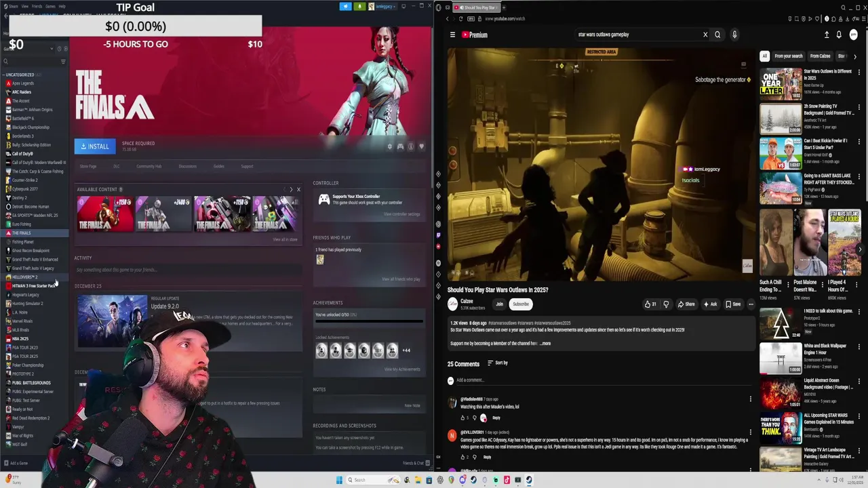This screenshot has height=488, width=868.
Task: Select the 'From your search' chip
Action: [788, 56]
